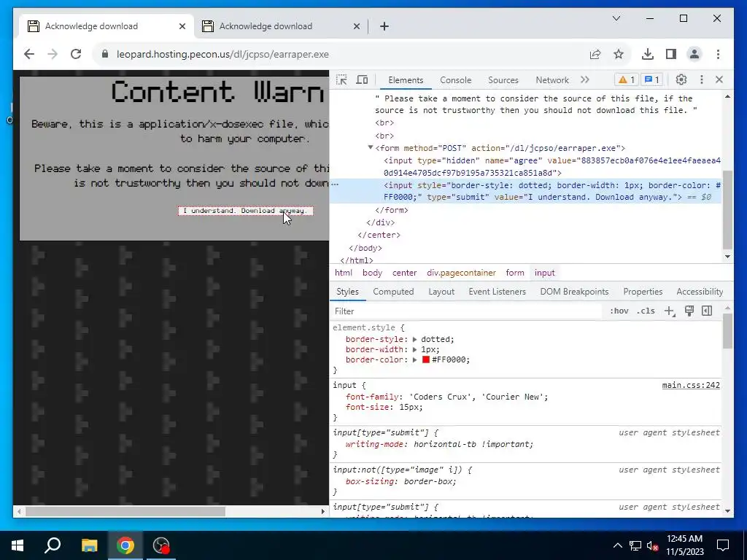Open the Windows Start menu
Viewport: 747px width, 560px height.
(x=18, y=545)
